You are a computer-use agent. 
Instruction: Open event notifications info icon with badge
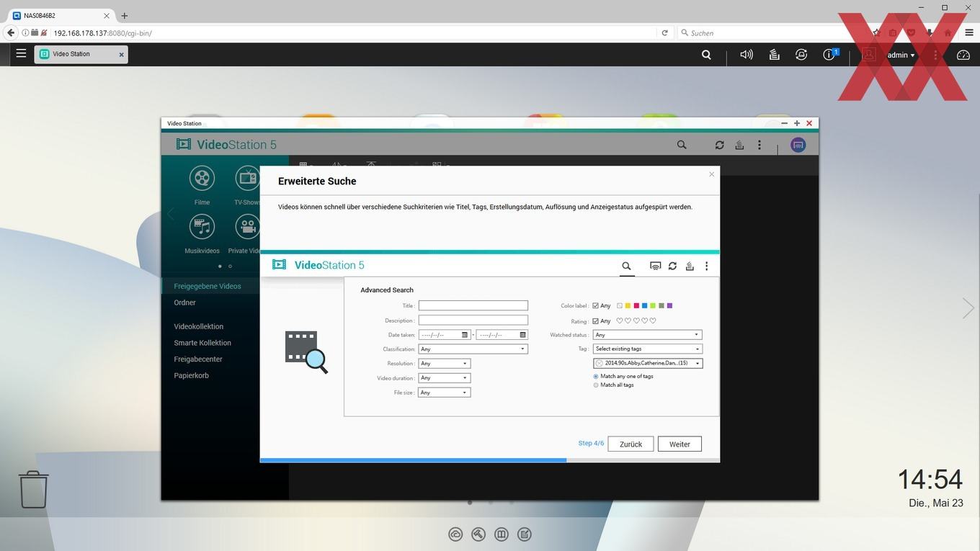point(829,54)
